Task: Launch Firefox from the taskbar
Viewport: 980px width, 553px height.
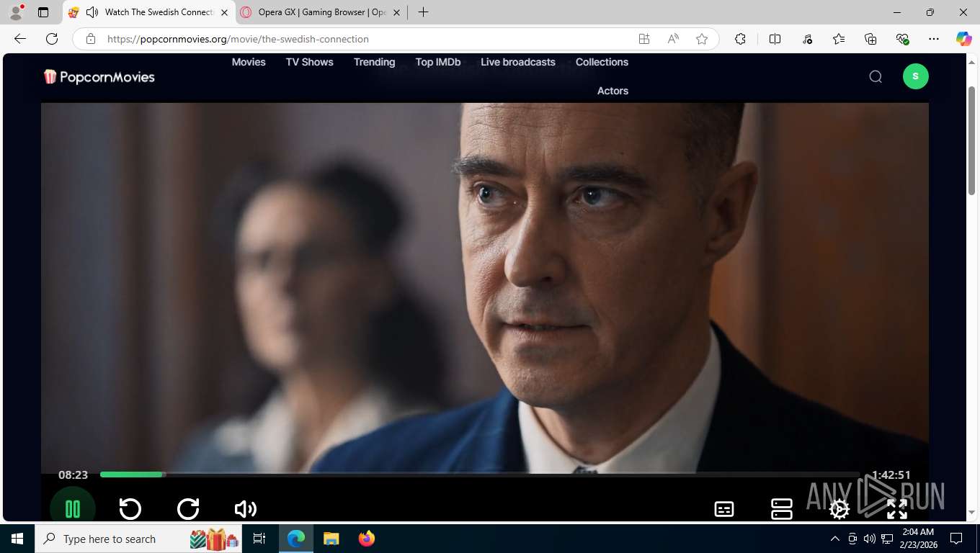Action: (367, 539)
